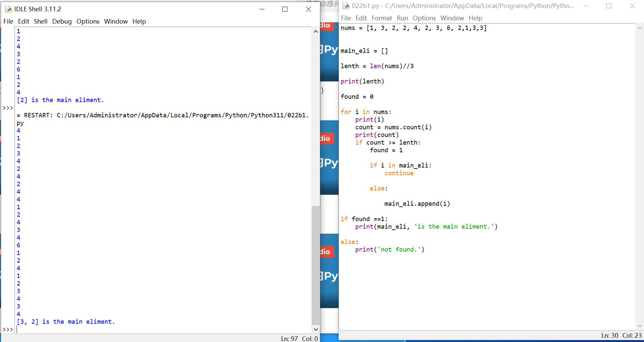
Task: Click the '[2] is the main eliment.' output
Action: 60,100
